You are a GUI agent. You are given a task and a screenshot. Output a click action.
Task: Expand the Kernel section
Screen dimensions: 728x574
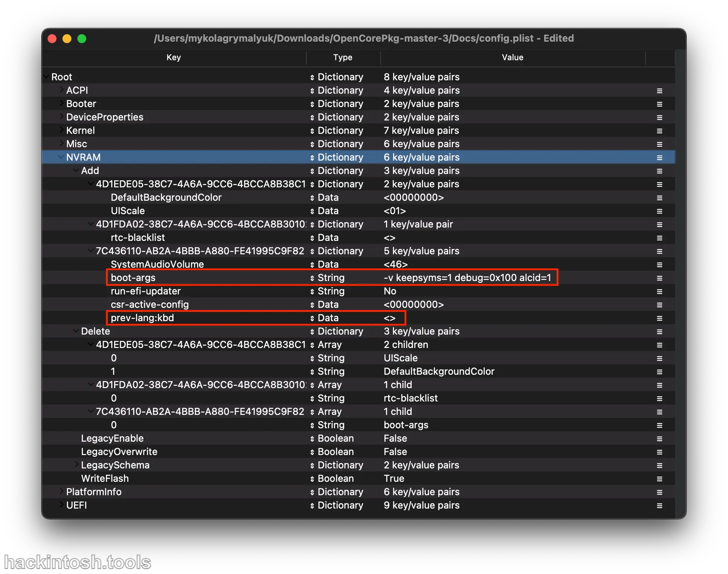(62, 130)
